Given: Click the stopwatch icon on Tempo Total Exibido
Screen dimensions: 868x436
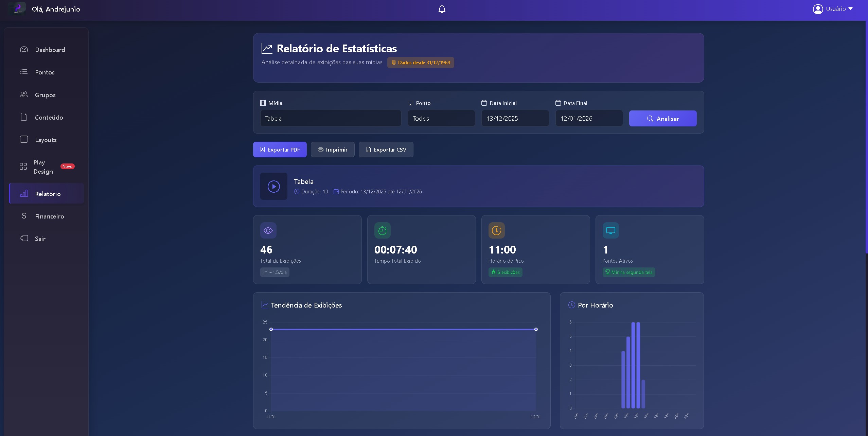Looking at the screenshot, I should point(382,230).
